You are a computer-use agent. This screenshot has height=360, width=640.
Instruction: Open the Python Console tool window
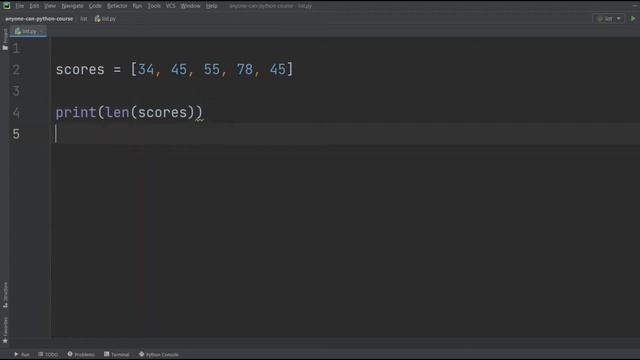click(159, 354)
